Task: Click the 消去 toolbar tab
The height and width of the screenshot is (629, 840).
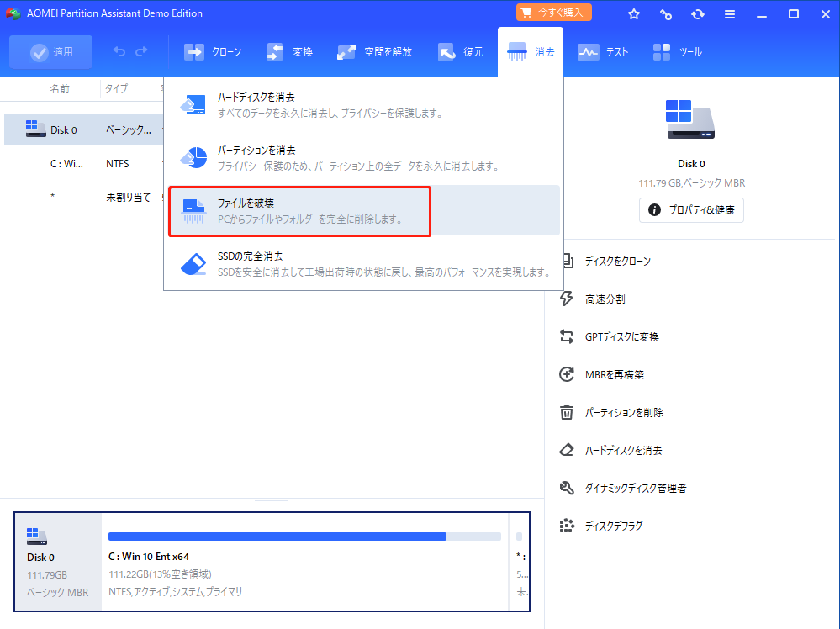Action: pos(531,52)
